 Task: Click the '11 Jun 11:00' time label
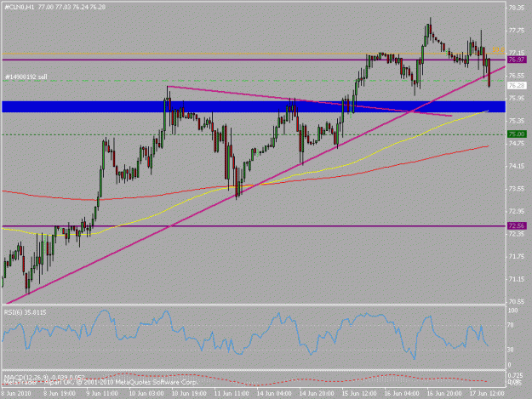coord(232,393)
